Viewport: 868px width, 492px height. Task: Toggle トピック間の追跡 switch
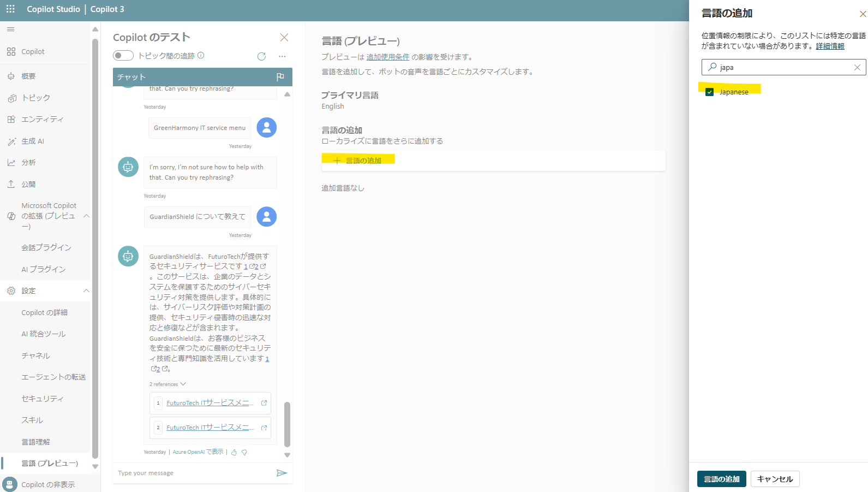point(123,56)
